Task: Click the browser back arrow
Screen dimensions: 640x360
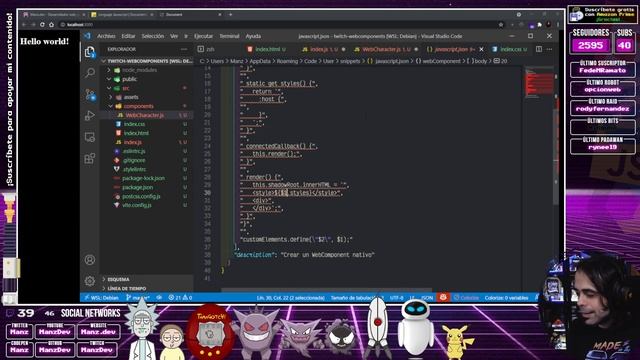Action: click(24, 24)
